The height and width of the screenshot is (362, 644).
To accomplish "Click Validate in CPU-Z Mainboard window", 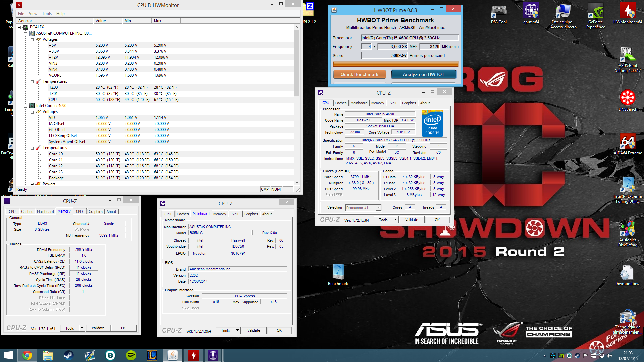I will point(254,330).
